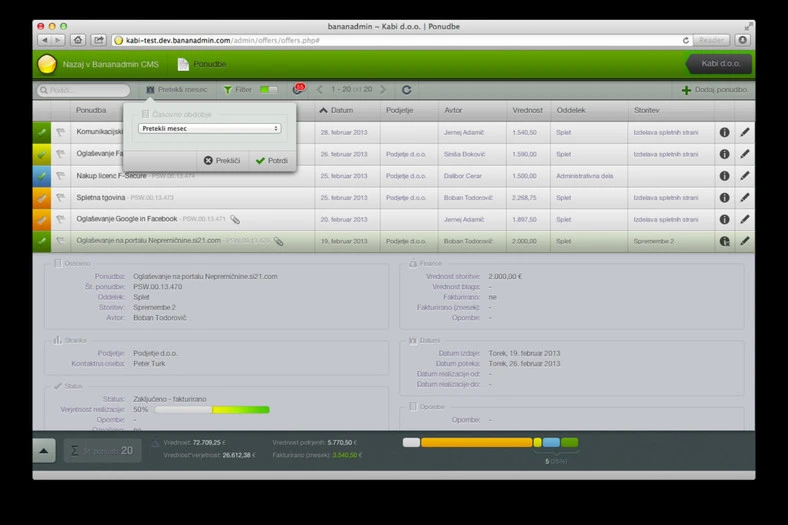Click the edit pencil for the Spletna trgovina row
Viewport: 788px width, 525px height.
point(744,198)
